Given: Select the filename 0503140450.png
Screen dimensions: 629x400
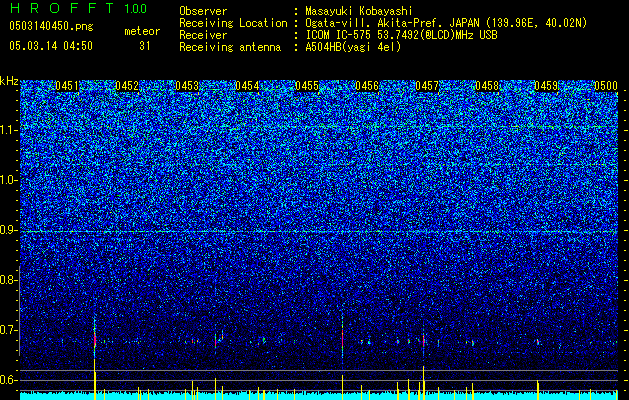Looking at the screenshot, I should 51,26.
